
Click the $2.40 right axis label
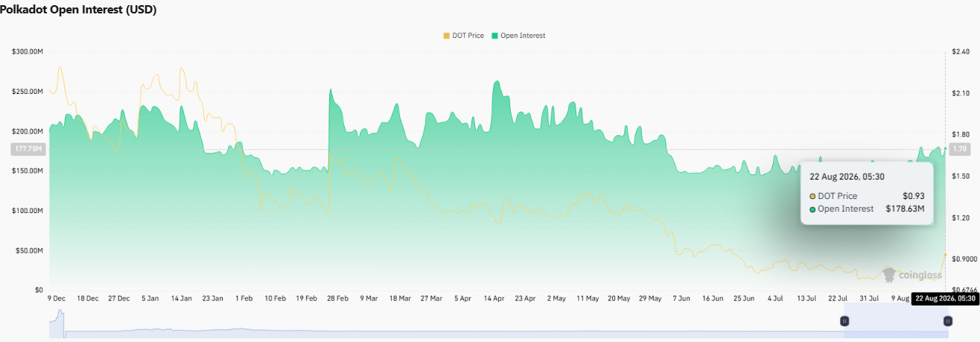(x=960, y=51)
